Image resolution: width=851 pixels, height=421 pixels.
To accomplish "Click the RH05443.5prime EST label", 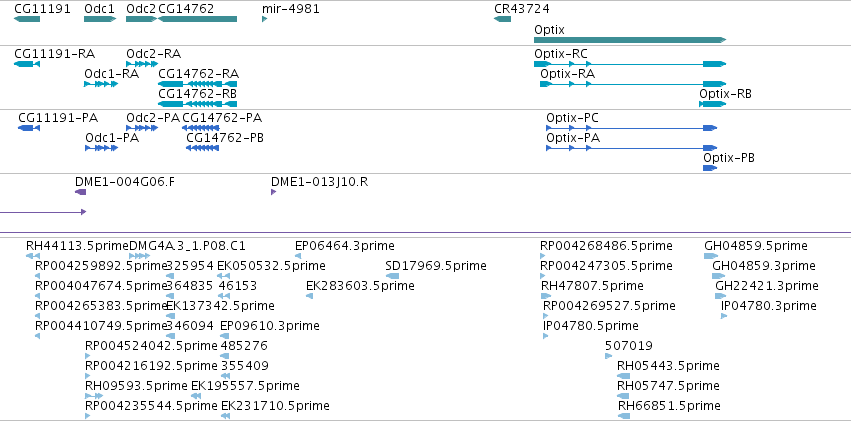I will point(668,366).
